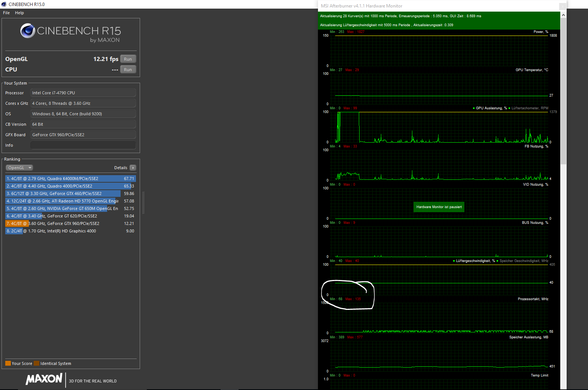
Task: Click the OpenGL 12.21 fps score
Action: [x=106, y=59]
